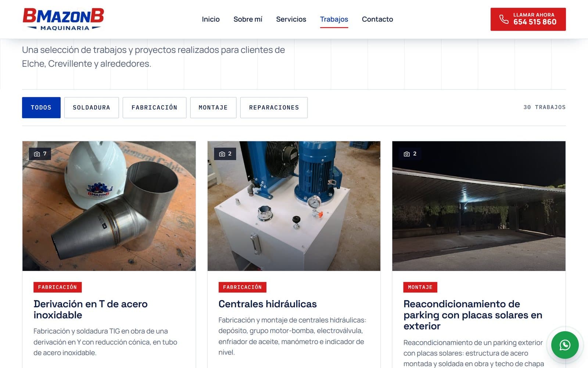The width and height of the screenshot is (588, 368).
Task: Select the Todos filter
Action: click(41, 107)
